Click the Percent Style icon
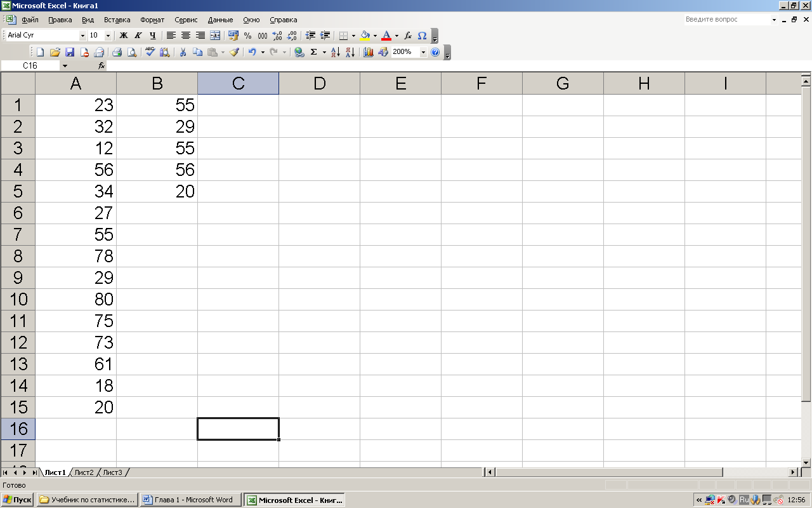 click(247, 36)
